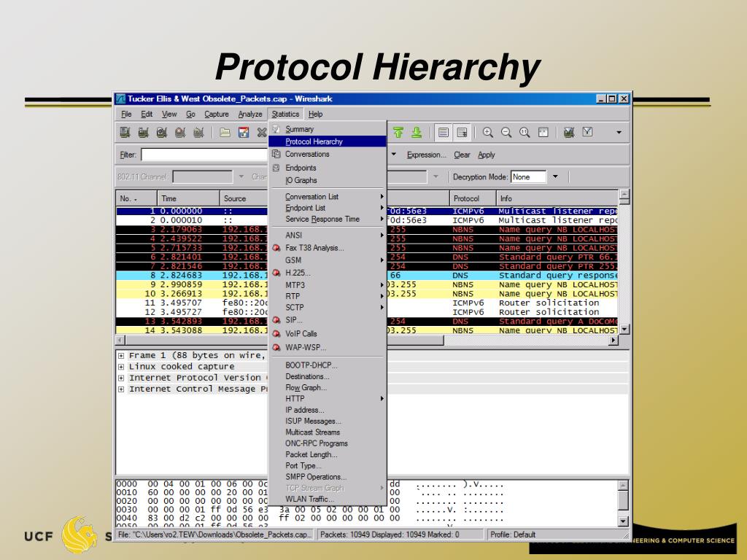Open the Conversation List submenu

click(x=328, y=197)
